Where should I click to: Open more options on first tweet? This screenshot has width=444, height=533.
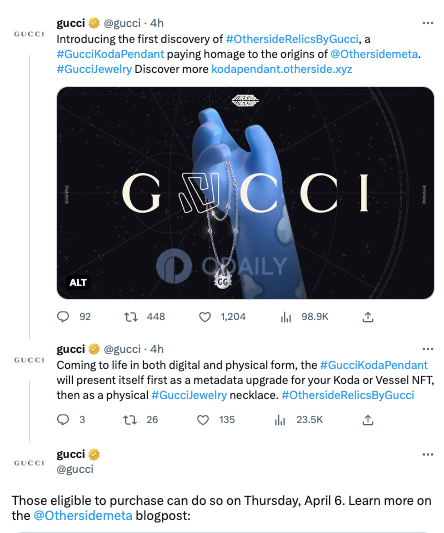click(x=428, y=23)
